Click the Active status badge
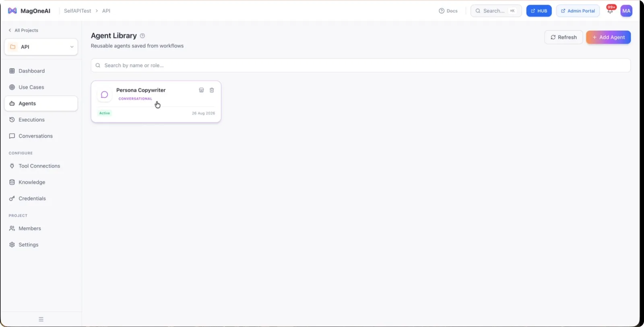 [x=105, y=113]
